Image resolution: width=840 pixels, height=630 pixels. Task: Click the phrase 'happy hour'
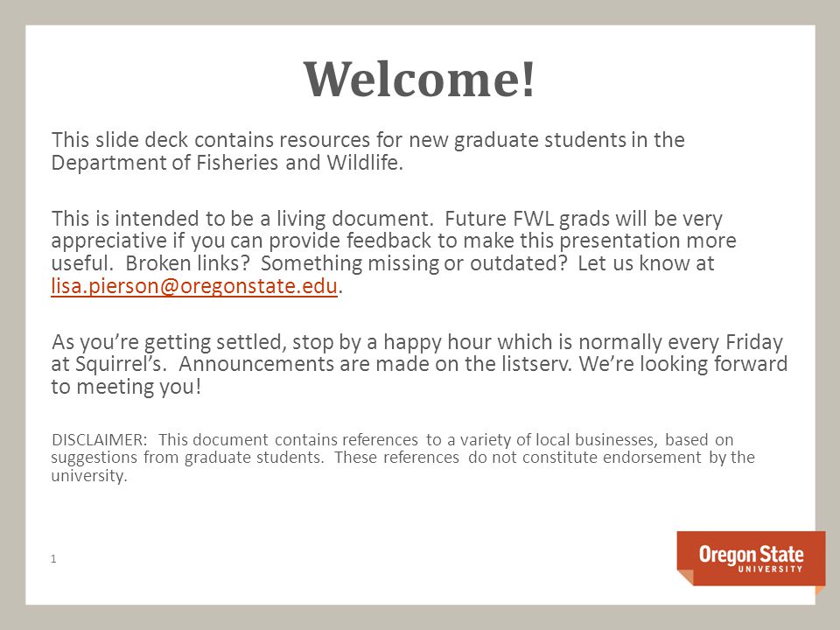pos(437,342)
